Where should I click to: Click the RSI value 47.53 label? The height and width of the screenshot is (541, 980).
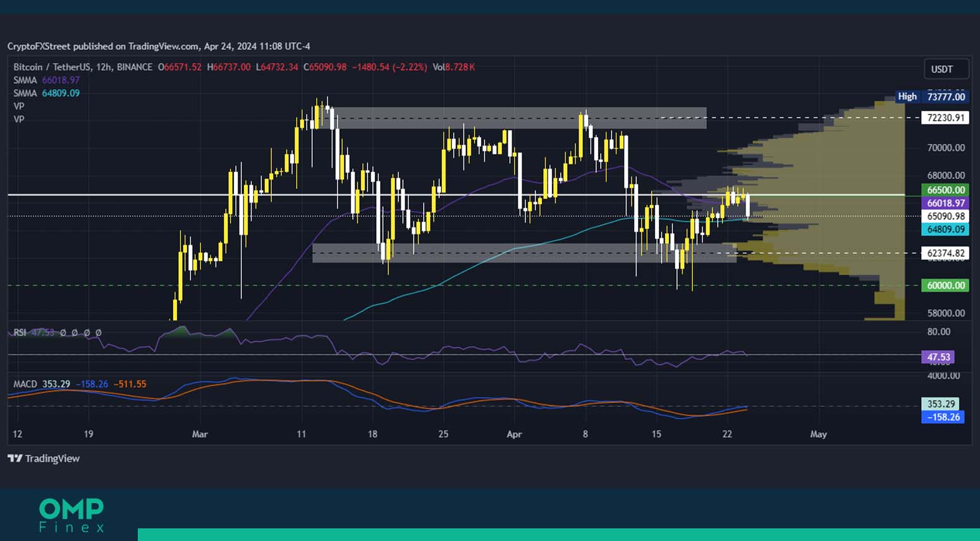click(938, 357)
